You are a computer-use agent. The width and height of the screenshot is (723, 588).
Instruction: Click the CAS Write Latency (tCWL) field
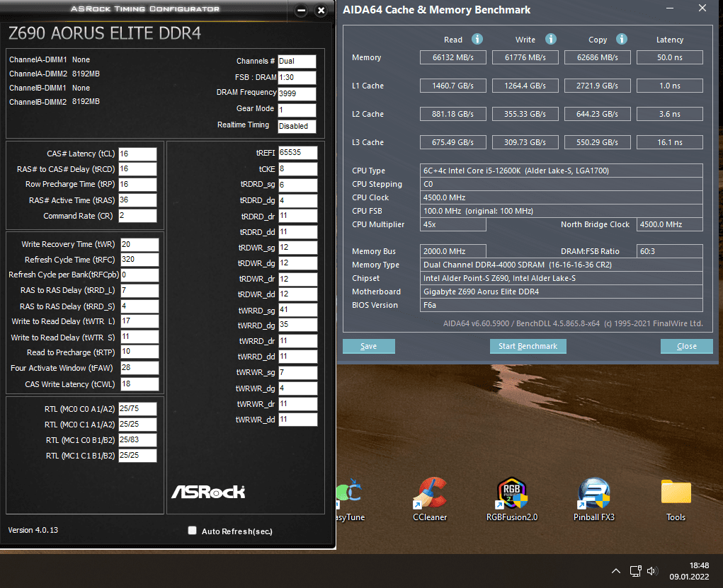[140, 384]
